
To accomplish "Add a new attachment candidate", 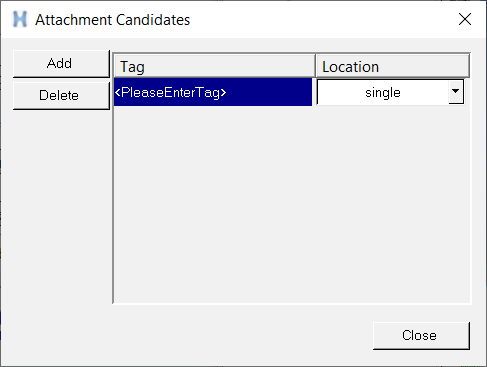I will pos(61,64).
